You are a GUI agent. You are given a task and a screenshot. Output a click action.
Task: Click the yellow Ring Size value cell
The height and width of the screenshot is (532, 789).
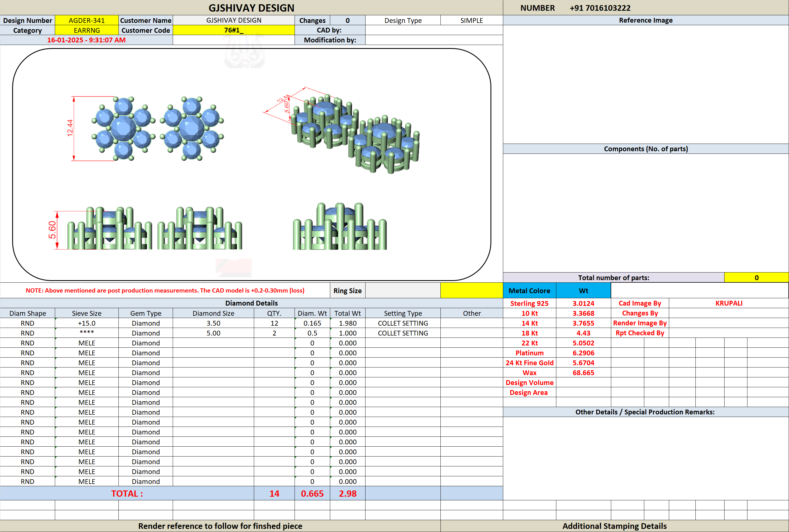point(472,290)
